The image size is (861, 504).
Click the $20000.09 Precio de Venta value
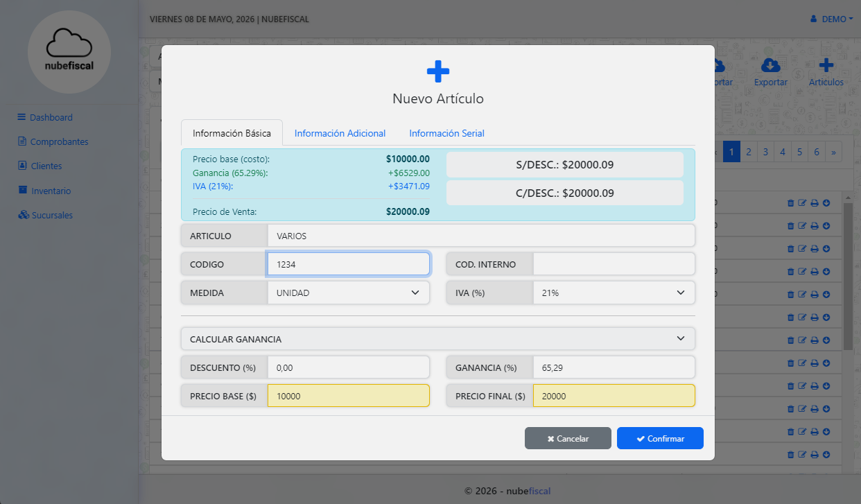coord(408,211)
